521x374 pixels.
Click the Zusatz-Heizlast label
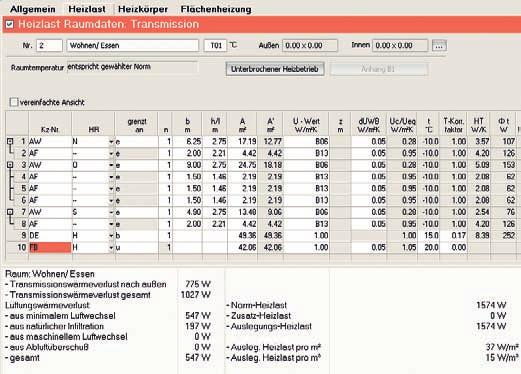(x=258, y=315)
